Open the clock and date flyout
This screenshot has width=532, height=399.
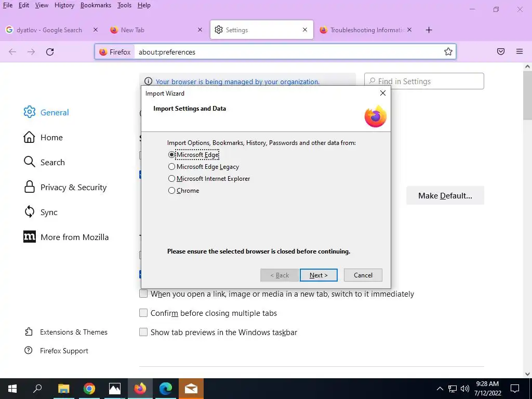tap(487, 389)
